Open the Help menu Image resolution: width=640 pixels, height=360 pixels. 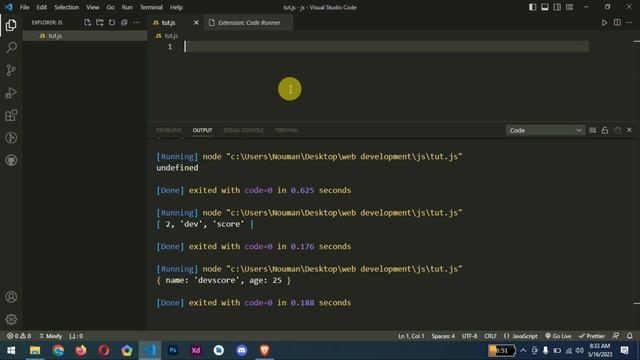[x=176, y=7]
